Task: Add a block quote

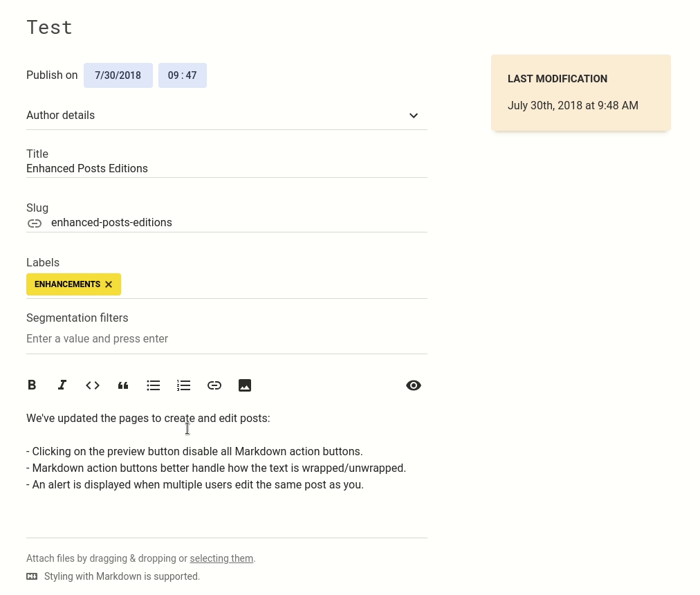Action: tap(123, 385)
